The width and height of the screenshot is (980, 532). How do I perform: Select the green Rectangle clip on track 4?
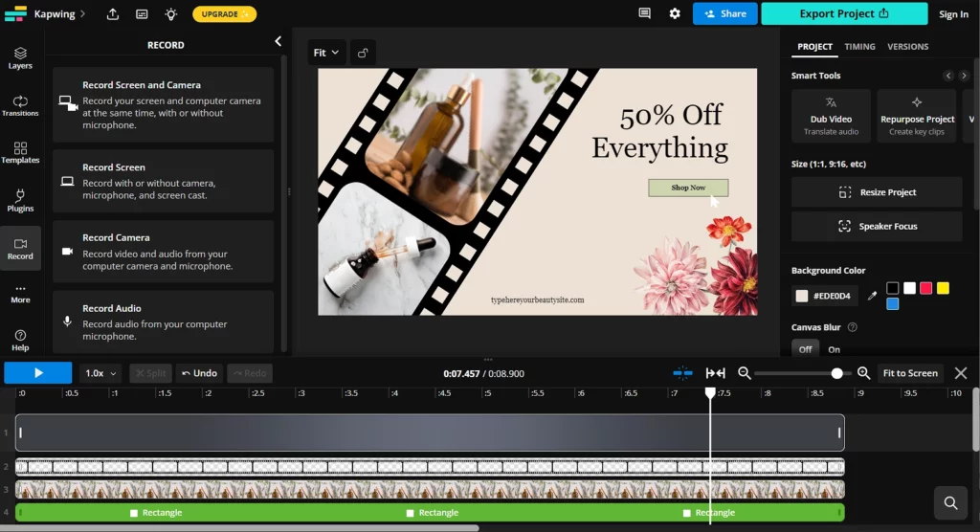point(430,513)
